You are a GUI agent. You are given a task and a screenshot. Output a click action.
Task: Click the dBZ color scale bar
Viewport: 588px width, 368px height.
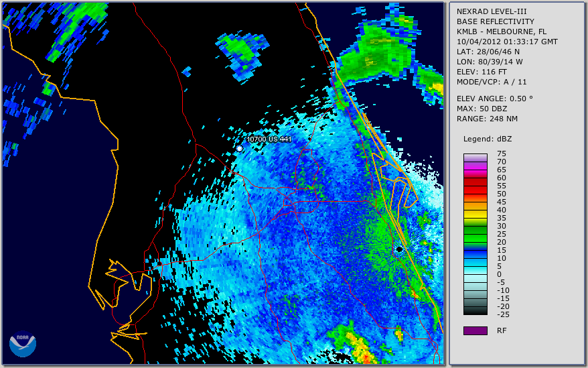coord(475,235)
